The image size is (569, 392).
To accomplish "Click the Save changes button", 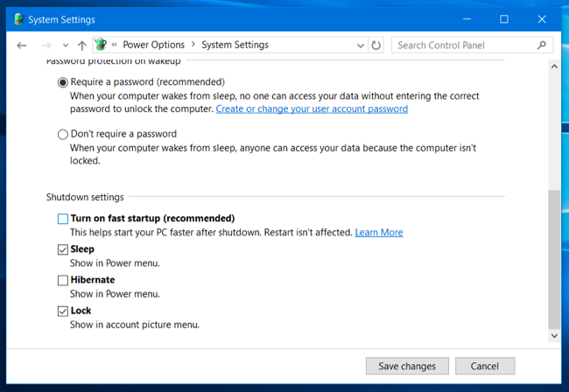I will (407, 366).
